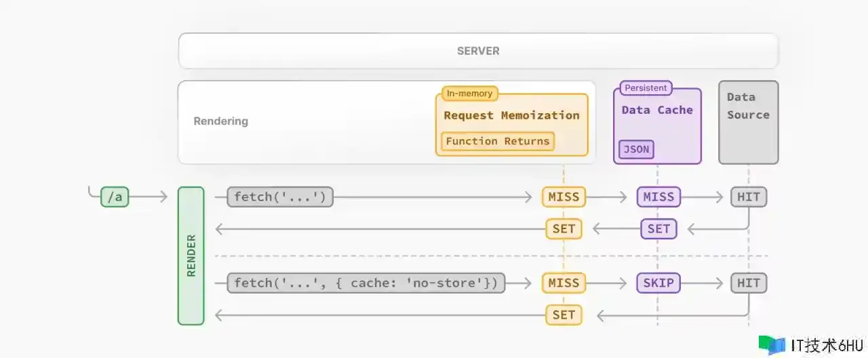The image size is (868, 358).
Task: Click the purple SET badge
Action: tap(658, 228)
